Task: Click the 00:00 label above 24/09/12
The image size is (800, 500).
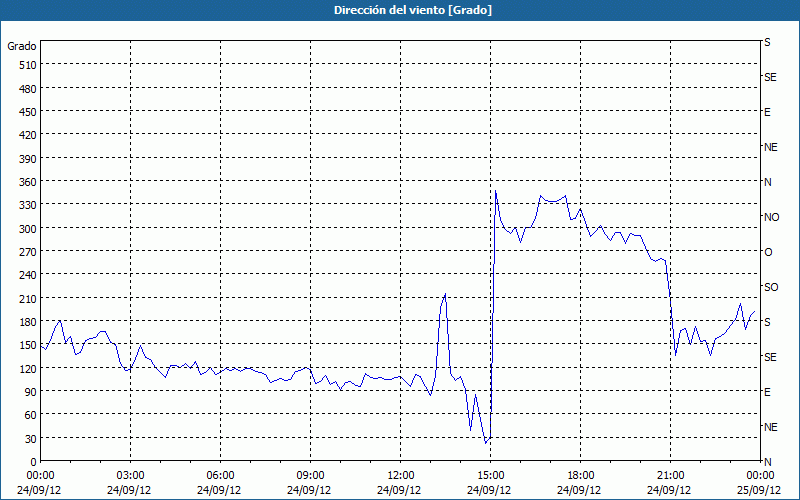Action: coord(40,476)
